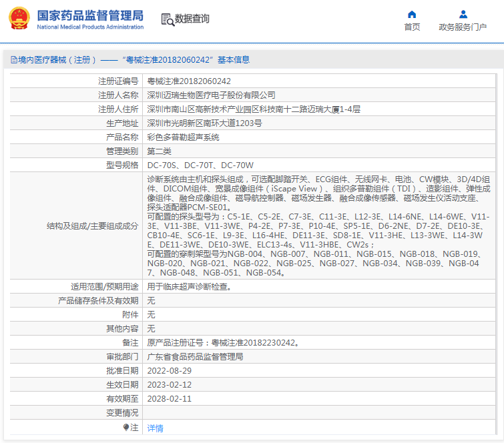Open the 数据查询 search document icon
This screenshot has width=504, height=443.
tap(168, 19)
